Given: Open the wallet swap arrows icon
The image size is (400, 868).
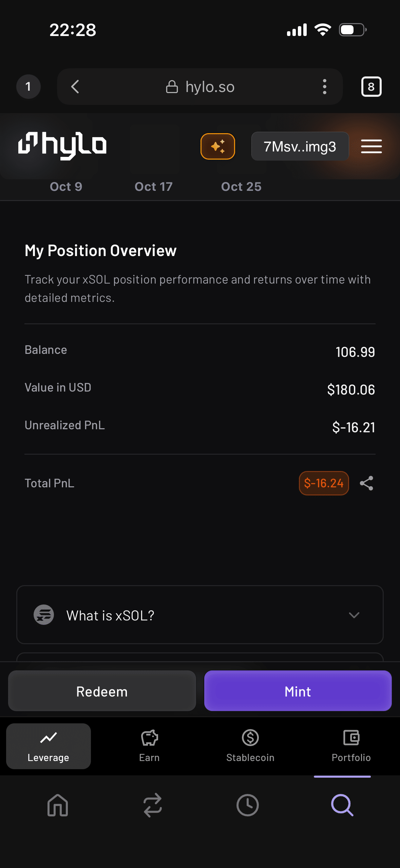Looking at the screenshot, I should pyautogui.click(x=153, y=805).
